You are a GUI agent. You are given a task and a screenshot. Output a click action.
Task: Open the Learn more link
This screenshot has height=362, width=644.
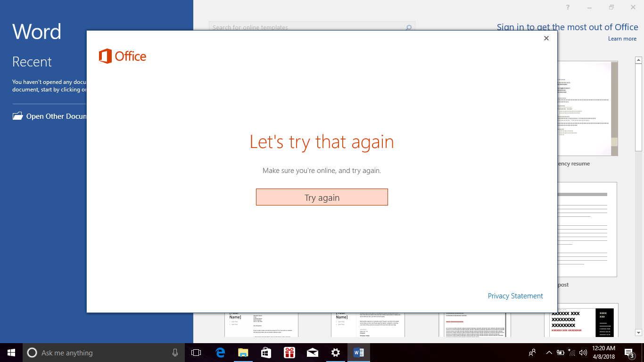click(x=622, y=39)
